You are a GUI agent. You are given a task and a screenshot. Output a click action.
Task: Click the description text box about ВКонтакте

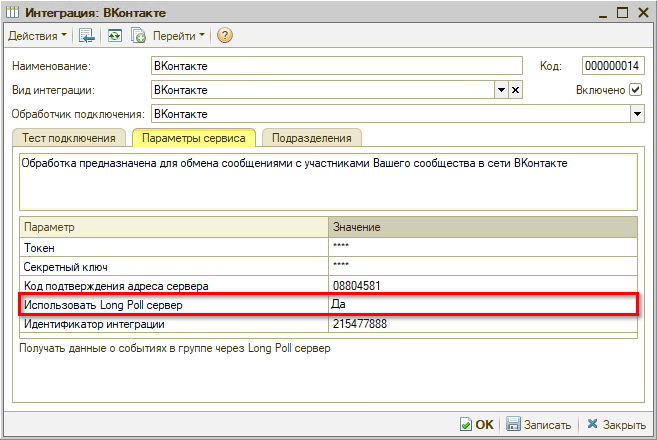(x=328, y=182)
